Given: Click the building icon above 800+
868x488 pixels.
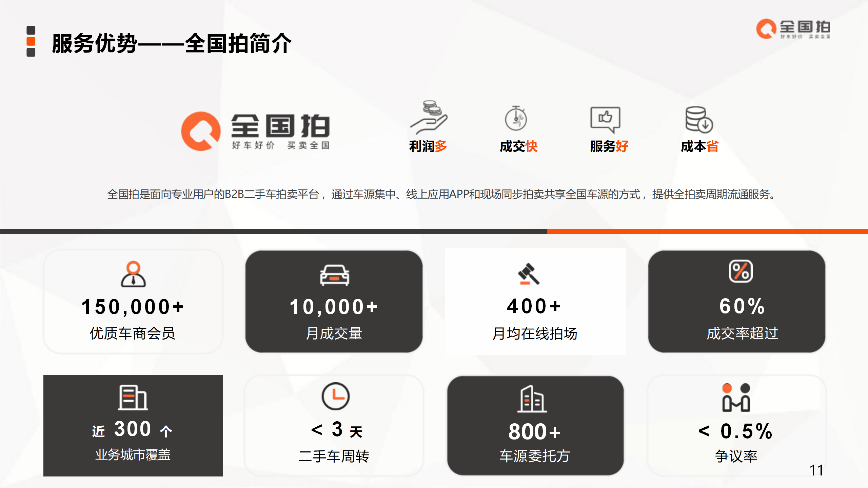Looking at the screenshot, I should coord(532,399).
